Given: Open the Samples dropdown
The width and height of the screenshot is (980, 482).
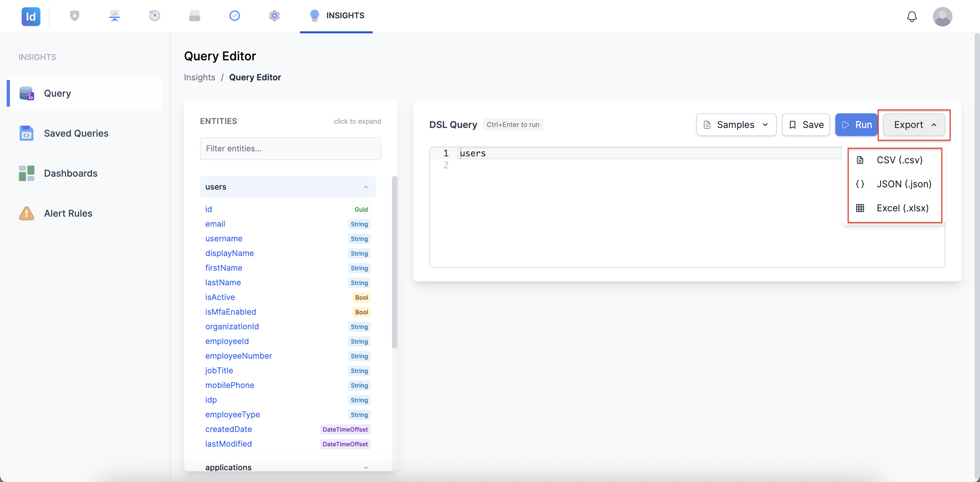Looking at the screenshot, I should point(736,124).
